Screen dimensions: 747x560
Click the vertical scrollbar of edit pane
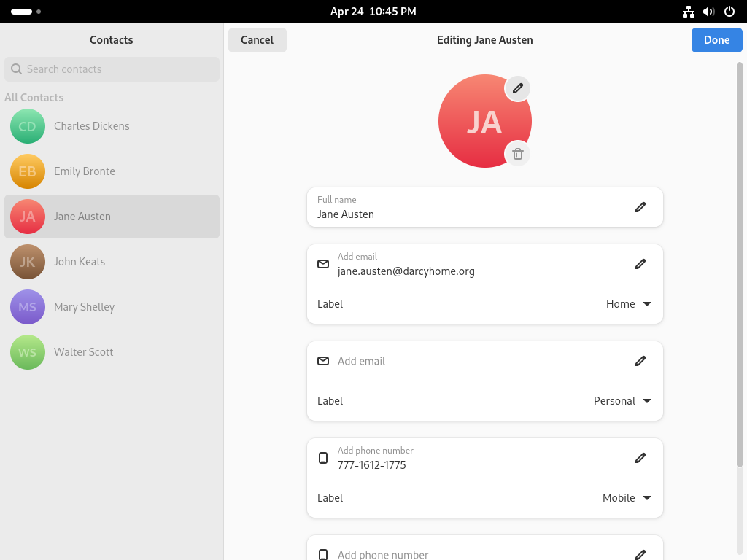740,264
